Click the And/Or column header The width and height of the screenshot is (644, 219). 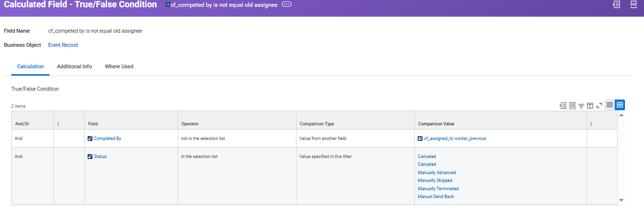point(33,120)
